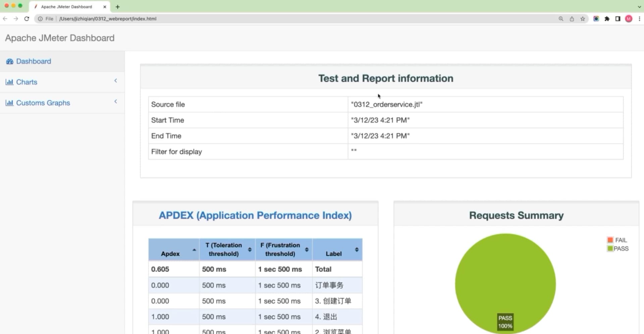Toggle the PASS legend color swatch

click(x=610, y=248)
